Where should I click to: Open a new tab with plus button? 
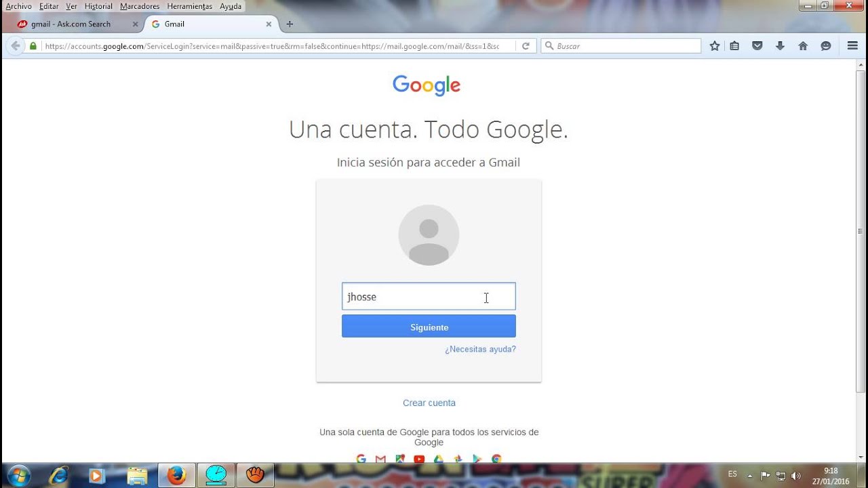pos(290,24)
